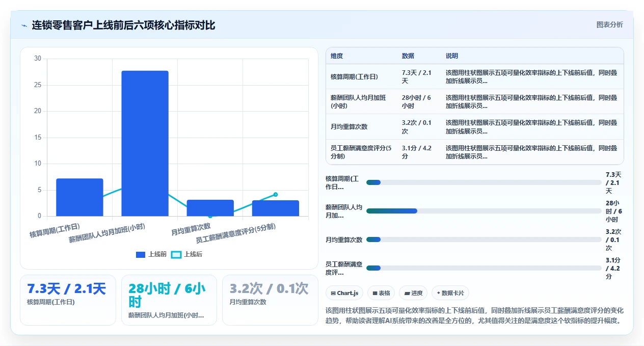Open the 28小时 / 6小时 data card
The image size is (644, 346).
(x=169, y=300)
